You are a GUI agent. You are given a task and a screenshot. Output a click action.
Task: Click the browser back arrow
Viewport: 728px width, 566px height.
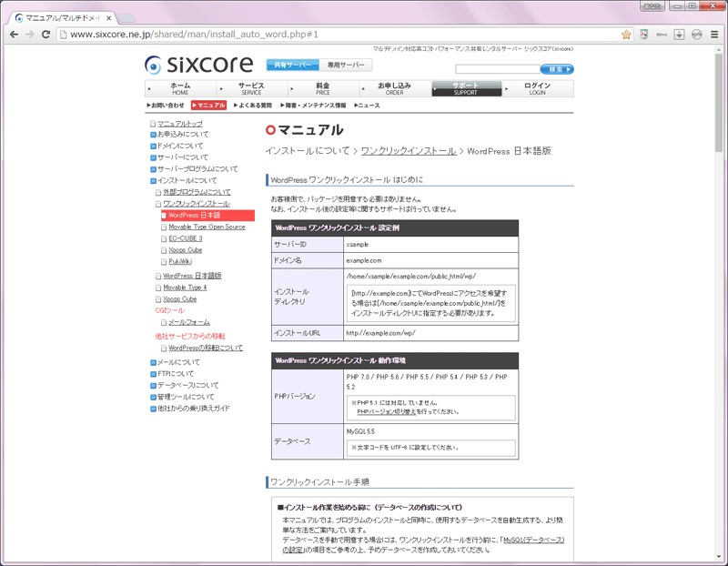[14, 35]
